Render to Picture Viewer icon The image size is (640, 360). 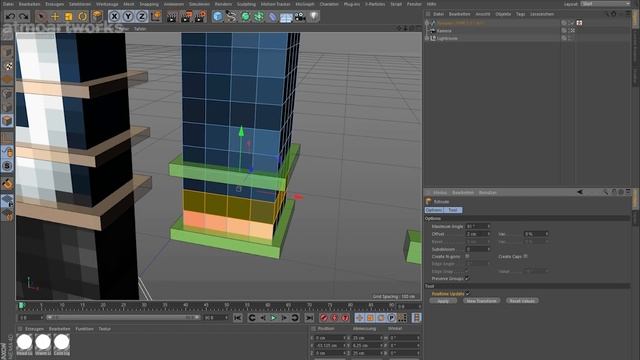(186, 17)
